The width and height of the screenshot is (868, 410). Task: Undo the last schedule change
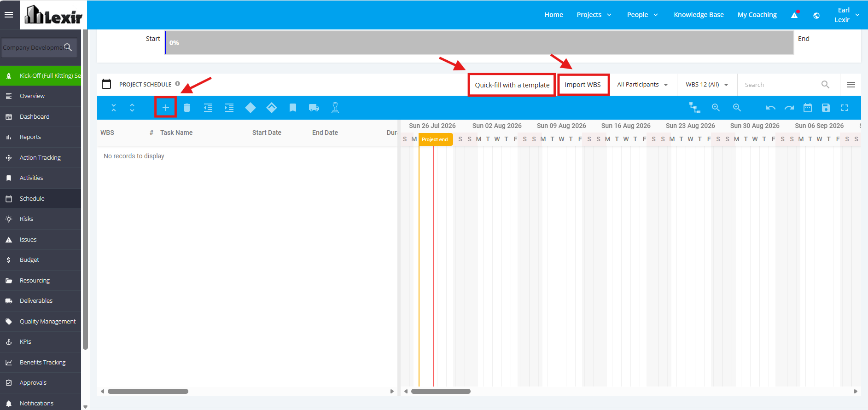pos(771,108)
